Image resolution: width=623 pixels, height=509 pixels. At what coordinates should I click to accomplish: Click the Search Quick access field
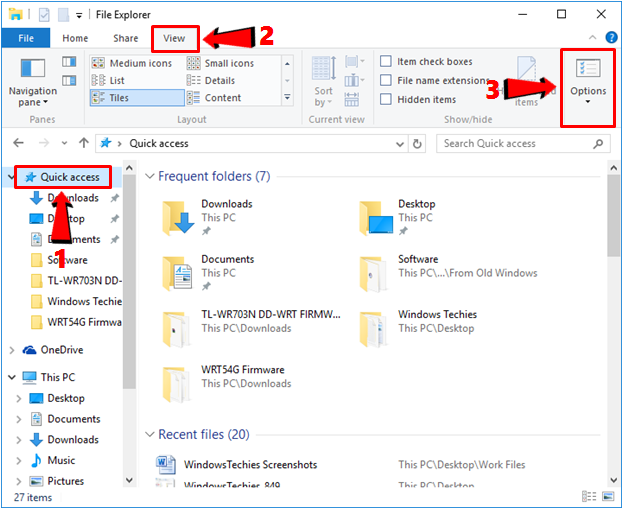pyautogui.click(x=523, y=143)
